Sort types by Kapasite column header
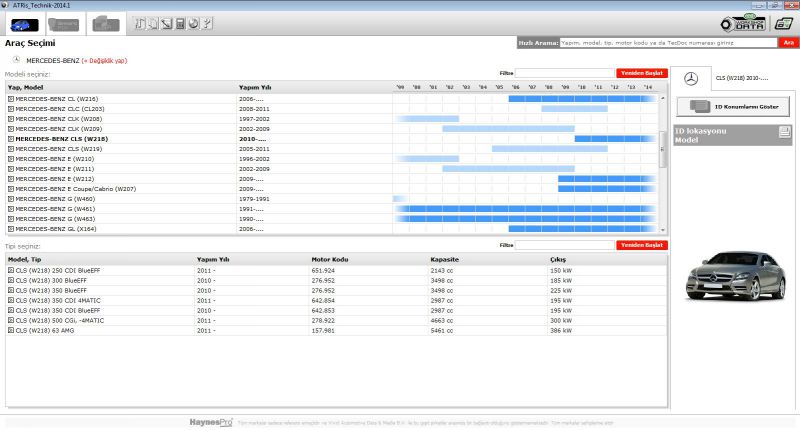Screen dimensions: 800x430 click(444, 260)
